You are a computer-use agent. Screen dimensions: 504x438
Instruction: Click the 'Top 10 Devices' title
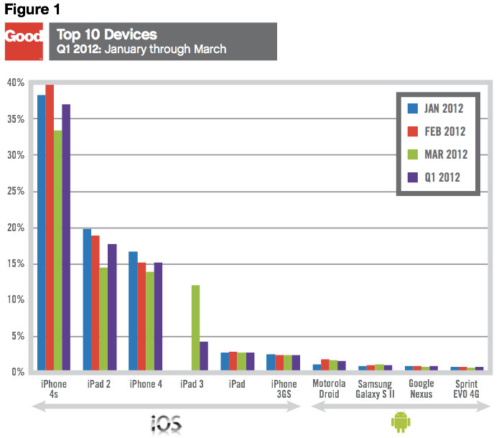coord(107,34)
